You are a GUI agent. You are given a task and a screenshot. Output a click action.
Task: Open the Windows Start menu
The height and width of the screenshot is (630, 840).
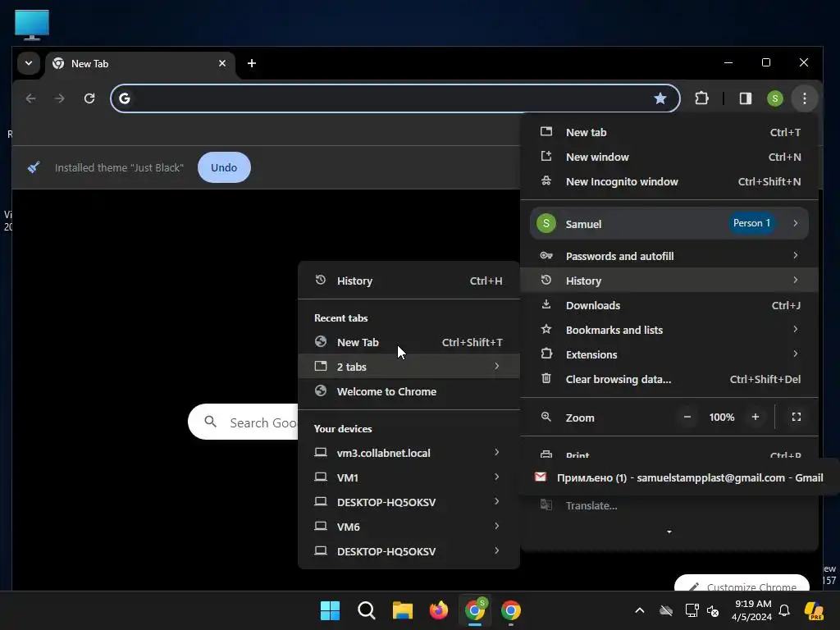coord(330,610)
